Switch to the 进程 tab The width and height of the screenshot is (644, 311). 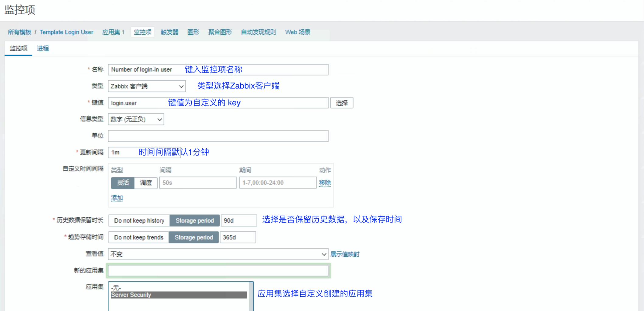point(43,48)
